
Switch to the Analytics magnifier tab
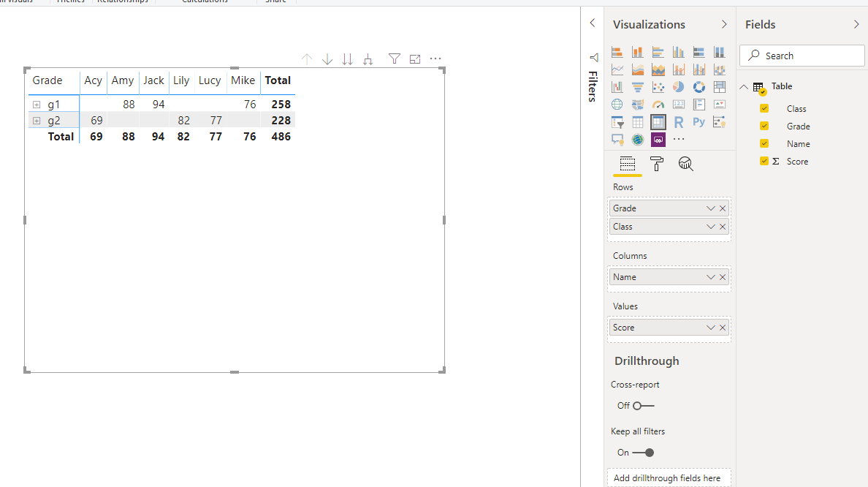[686, 164]
